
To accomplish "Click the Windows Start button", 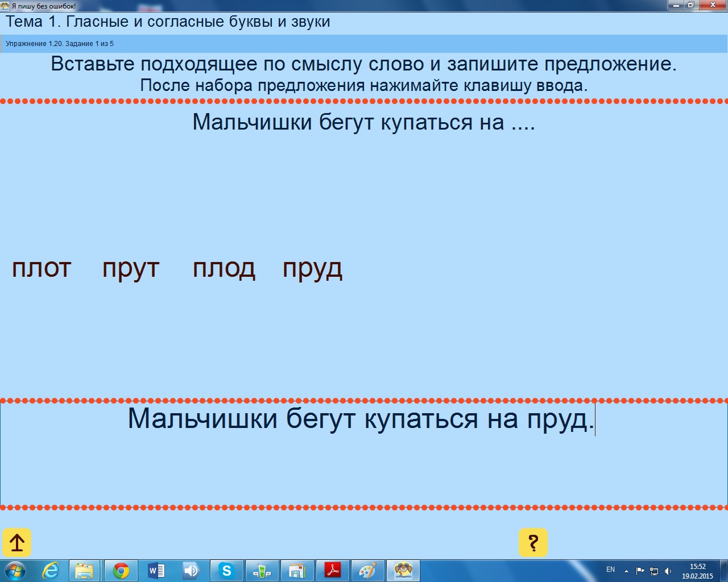I will [x=15, y=571].
